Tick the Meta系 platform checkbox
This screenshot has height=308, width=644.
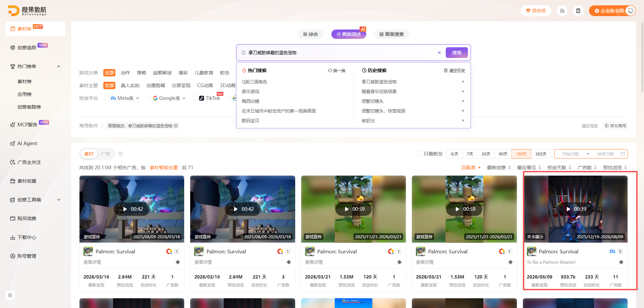107,98
